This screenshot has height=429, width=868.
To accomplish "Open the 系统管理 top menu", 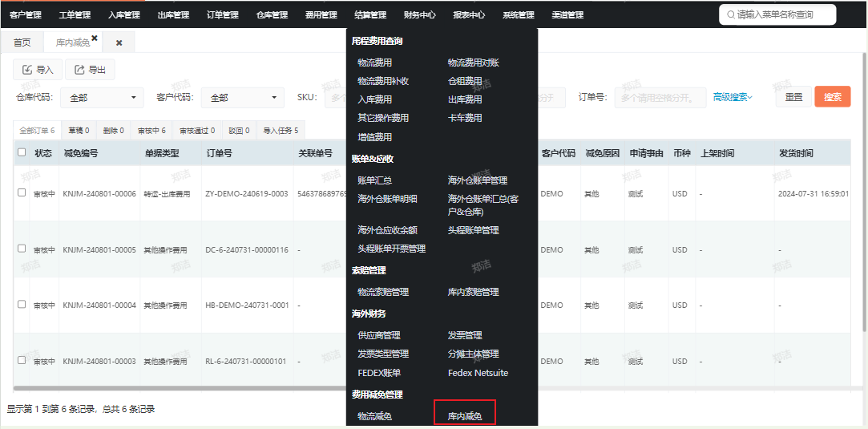I will [x=519, y=15].
